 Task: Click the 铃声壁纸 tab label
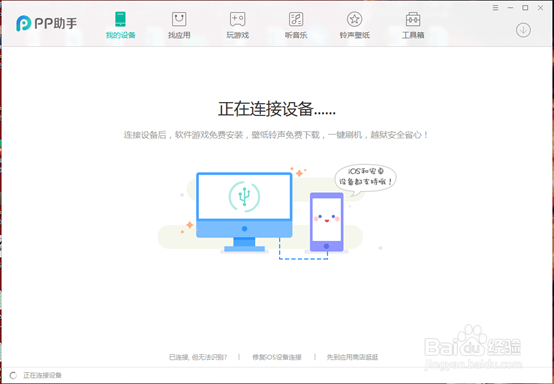click(x=354, y=35)
